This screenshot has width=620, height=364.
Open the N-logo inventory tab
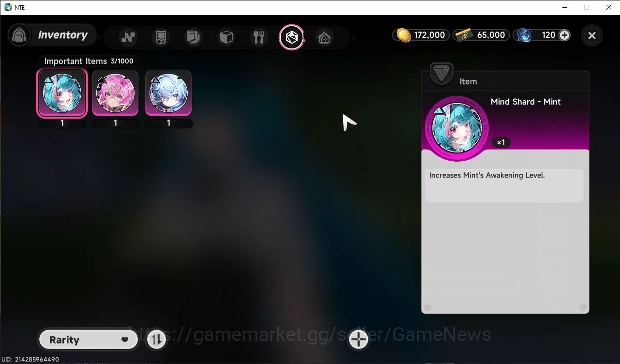click(128, 37)
